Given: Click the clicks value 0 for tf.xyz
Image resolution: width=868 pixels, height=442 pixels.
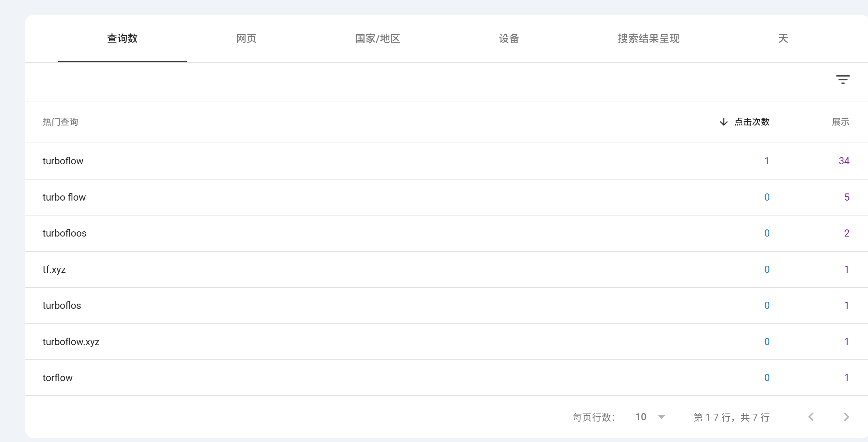Looking at the screenshot, I should (766, 269).
